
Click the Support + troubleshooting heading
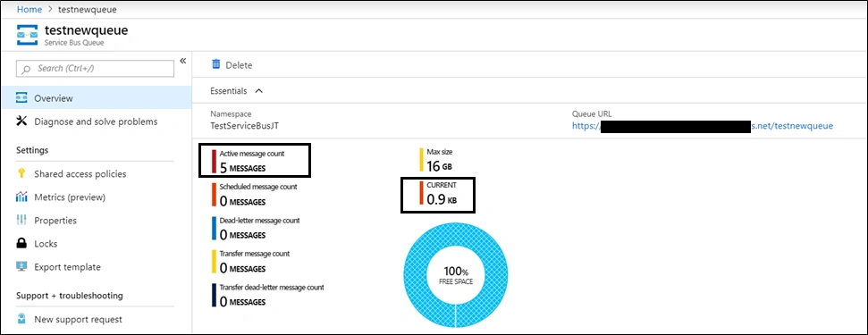click(x=69, y=295)
